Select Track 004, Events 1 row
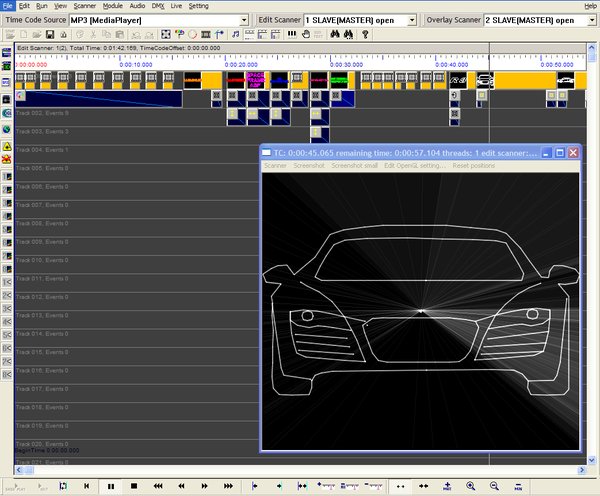 pos(137,154)
